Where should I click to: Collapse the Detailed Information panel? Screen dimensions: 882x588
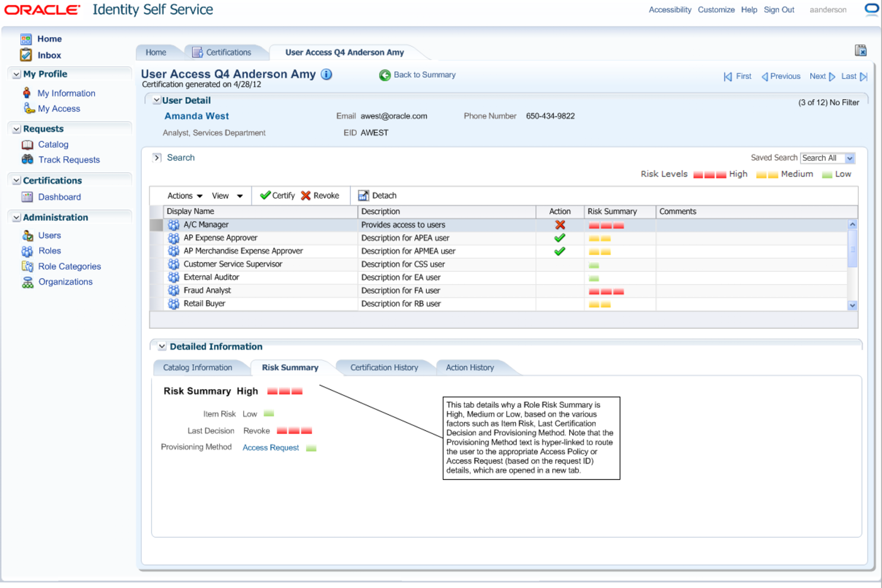162,347
